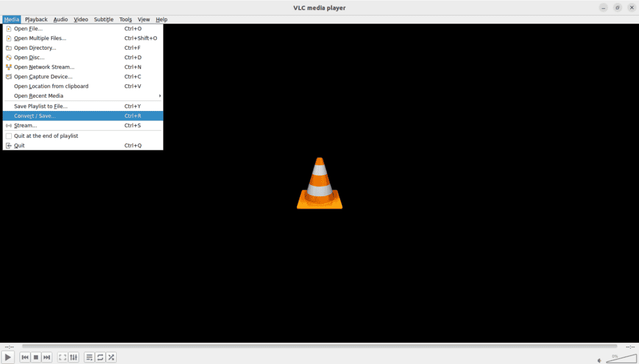Click the volume level slider
Screen dimensions: 639x364
pyautogui.click(x=621, y=358)
